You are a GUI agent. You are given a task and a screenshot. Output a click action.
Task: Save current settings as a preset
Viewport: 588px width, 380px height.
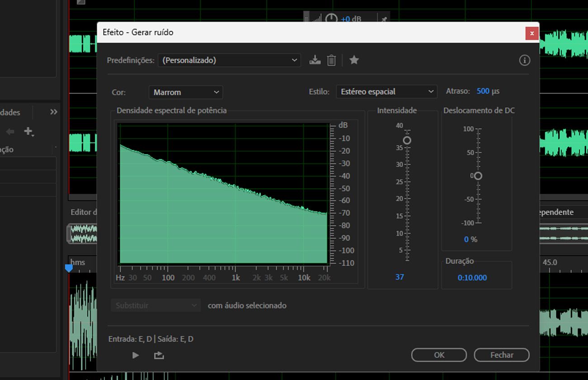coord(315,60)
